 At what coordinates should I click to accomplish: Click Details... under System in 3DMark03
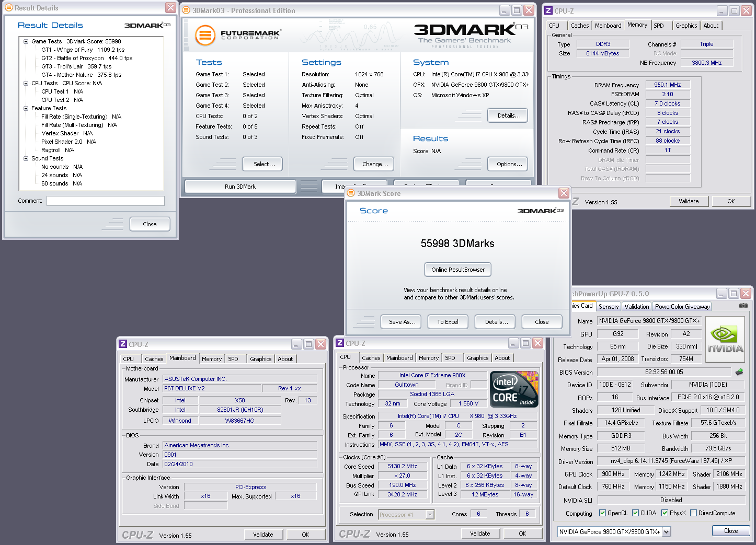click(x=509, y=115)
